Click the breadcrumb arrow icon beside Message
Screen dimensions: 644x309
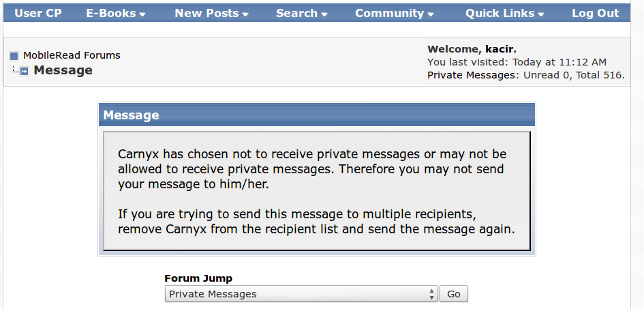(24, 71)
